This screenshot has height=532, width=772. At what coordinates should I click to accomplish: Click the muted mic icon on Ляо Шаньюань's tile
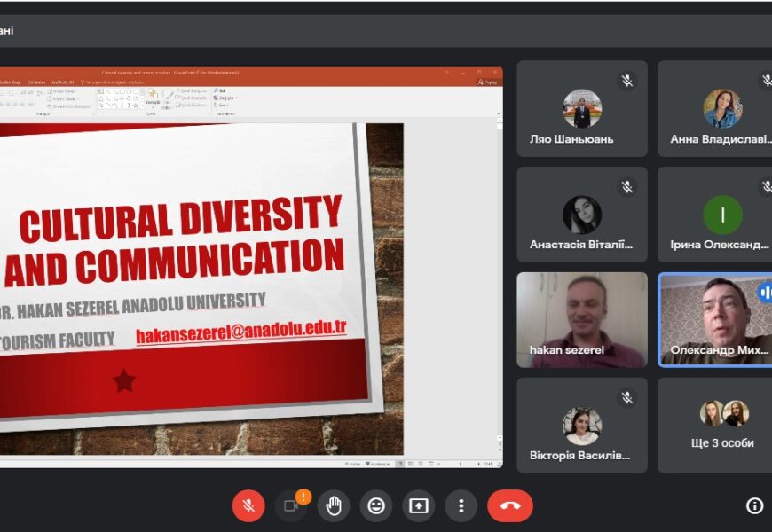(627, 81)
